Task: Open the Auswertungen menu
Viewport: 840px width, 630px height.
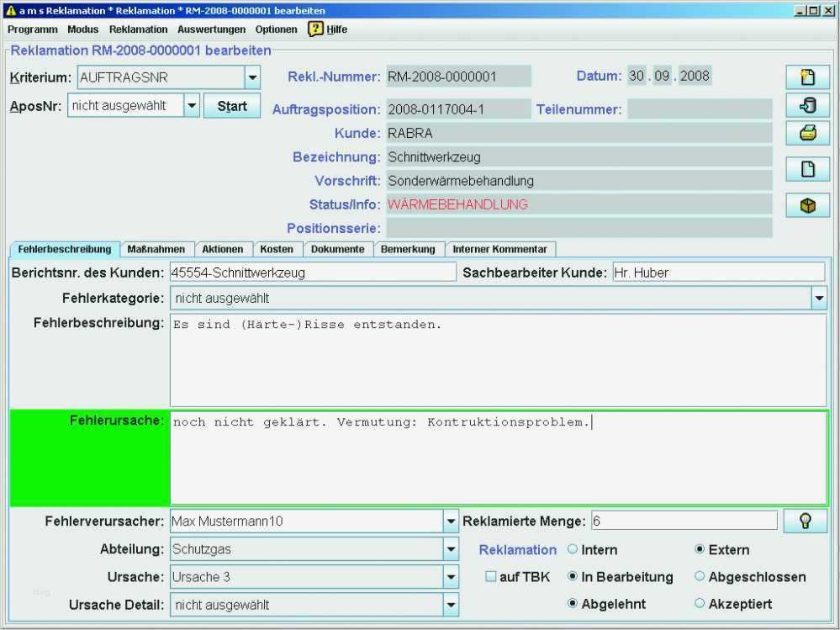Action: (x=211, y=29)
